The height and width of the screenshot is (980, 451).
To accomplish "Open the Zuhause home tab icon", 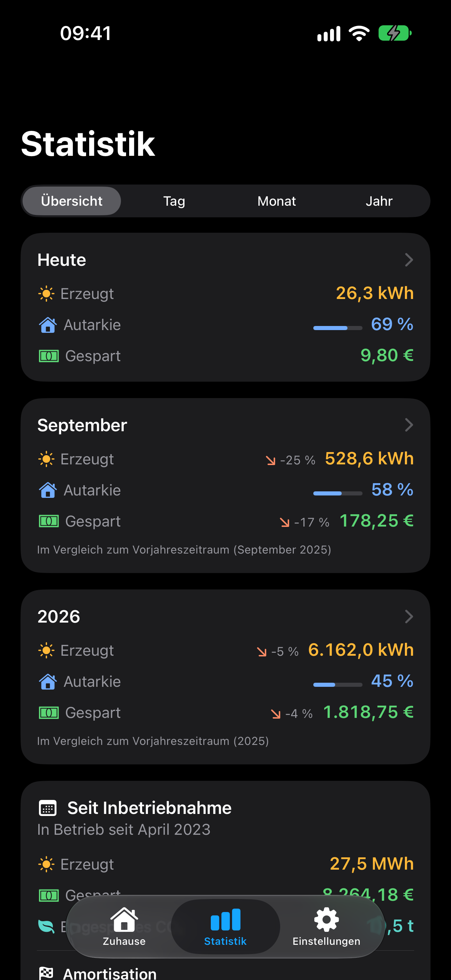I will [x=124, y=920].
